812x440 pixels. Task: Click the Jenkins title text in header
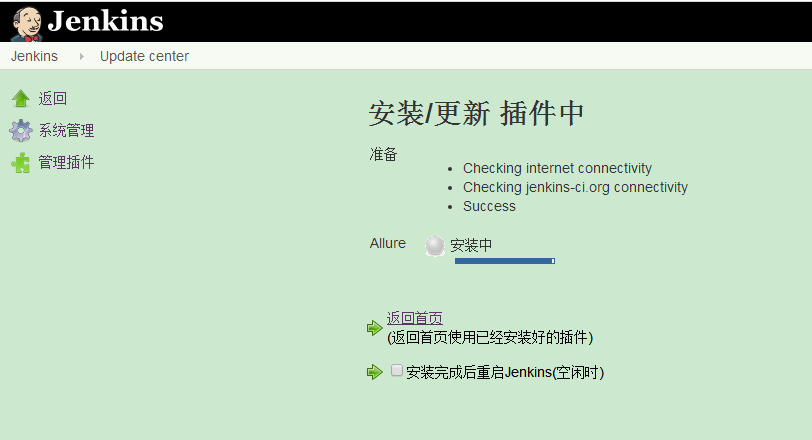point(106,22)
